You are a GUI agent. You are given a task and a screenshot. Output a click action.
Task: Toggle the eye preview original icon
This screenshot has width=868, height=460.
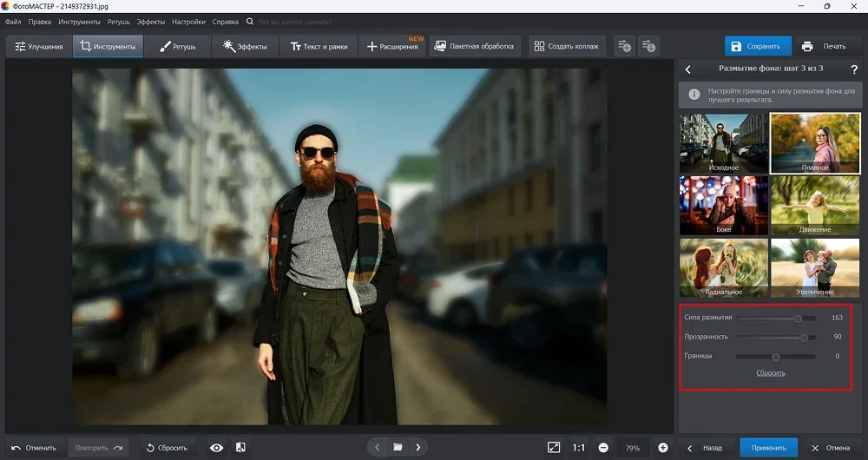pos(216,448)
